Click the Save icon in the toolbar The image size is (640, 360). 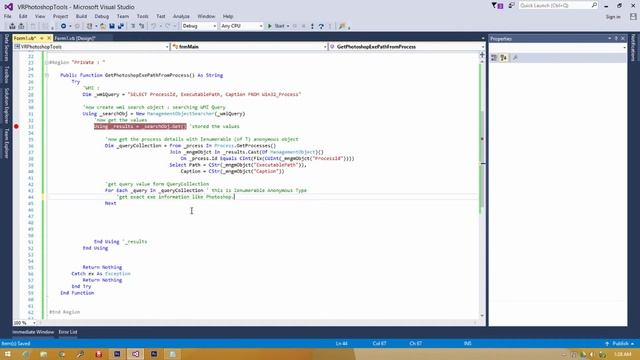[x=112, y=26]
